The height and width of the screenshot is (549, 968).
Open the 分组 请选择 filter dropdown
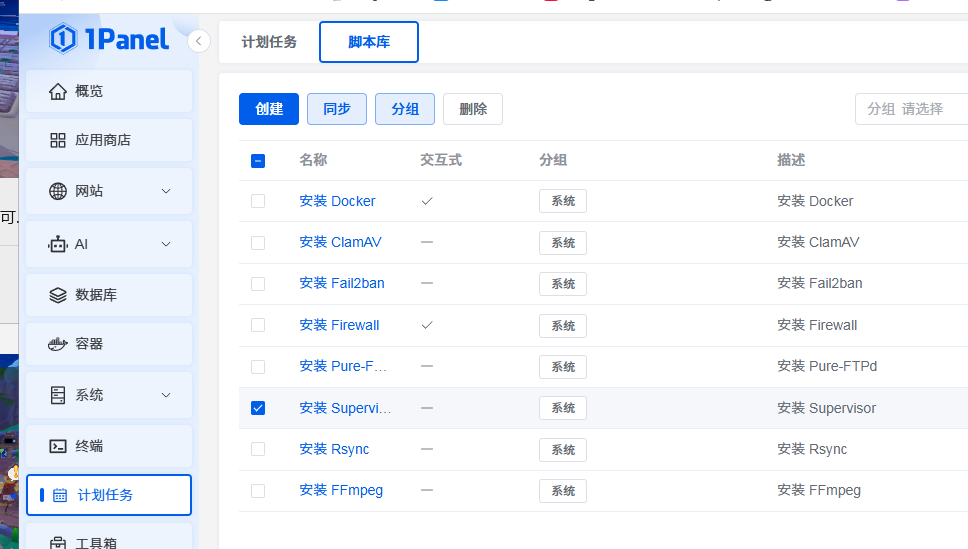(910, 109)
